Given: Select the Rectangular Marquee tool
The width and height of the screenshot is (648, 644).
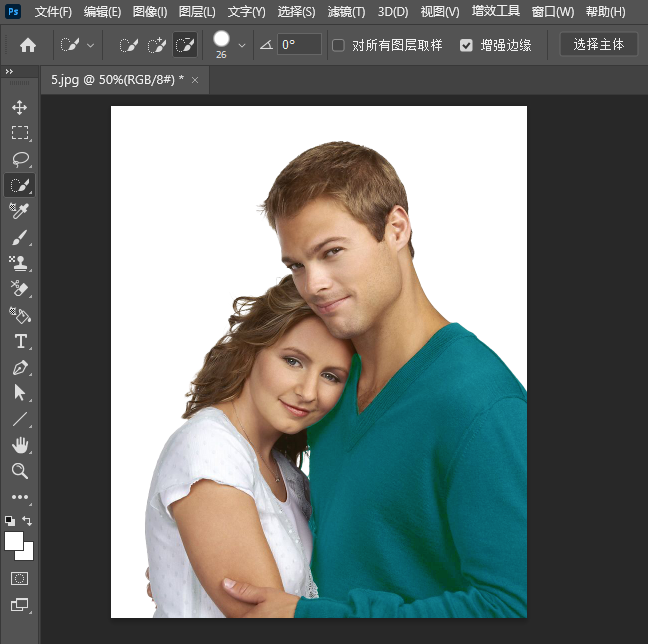Looking at the screenshot, I should (x=19, y=133).
